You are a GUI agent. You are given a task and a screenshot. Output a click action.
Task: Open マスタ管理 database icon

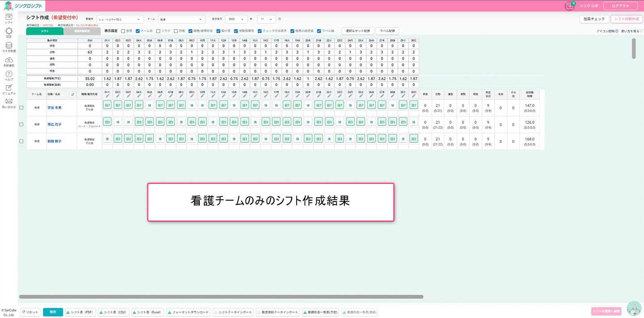[8, 46]
